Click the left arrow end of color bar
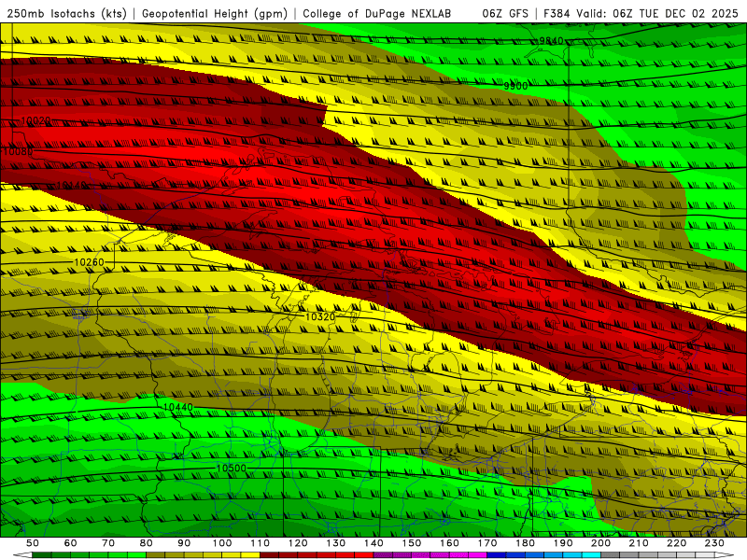The image size is (747, 560). tap(22, 555)
